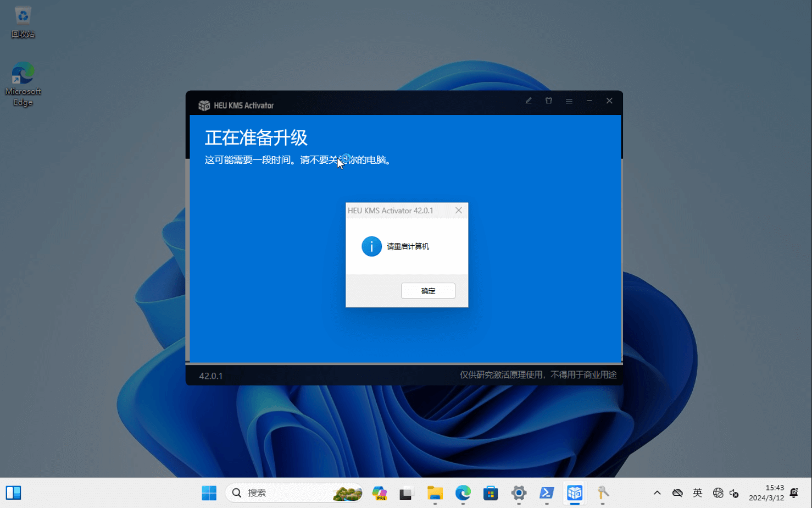Screen dimensions: 812x508
Task: Open the HEU KMS Activator taskbar icon
Action: (574, 493)
